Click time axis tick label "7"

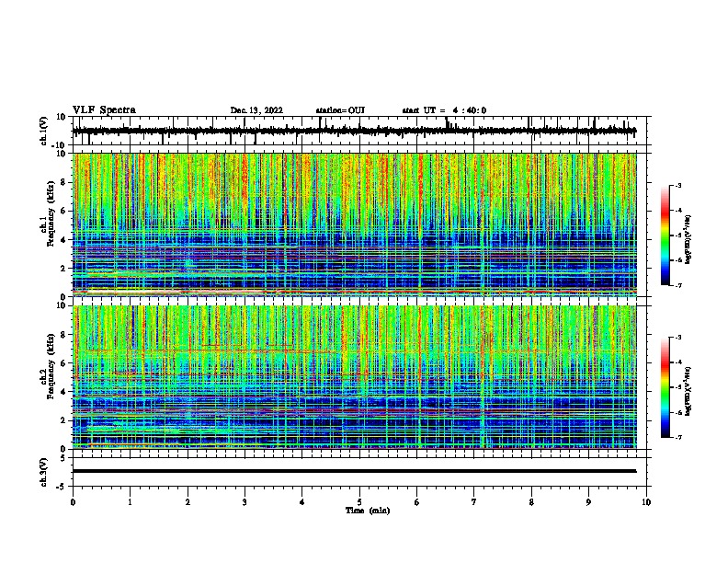click(x=474, y=502)
